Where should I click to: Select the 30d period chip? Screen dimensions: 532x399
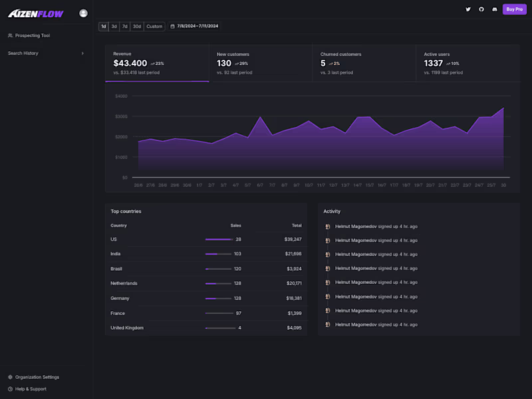pos(138,26)
